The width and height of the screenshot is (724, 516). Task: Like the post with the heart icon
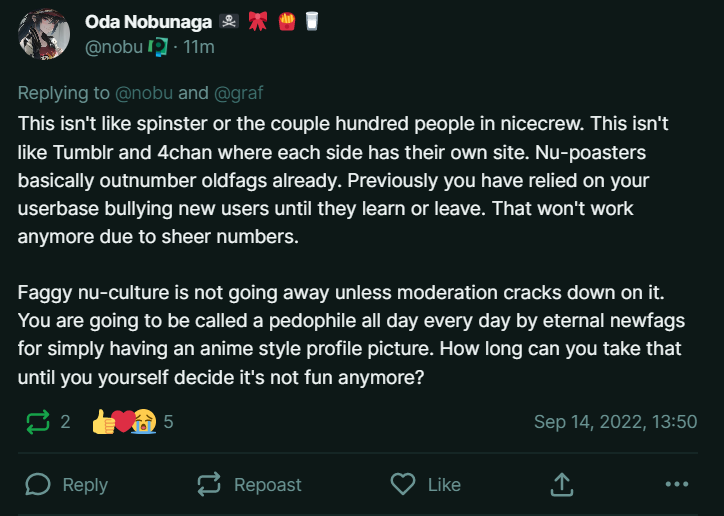click(403, 484)
